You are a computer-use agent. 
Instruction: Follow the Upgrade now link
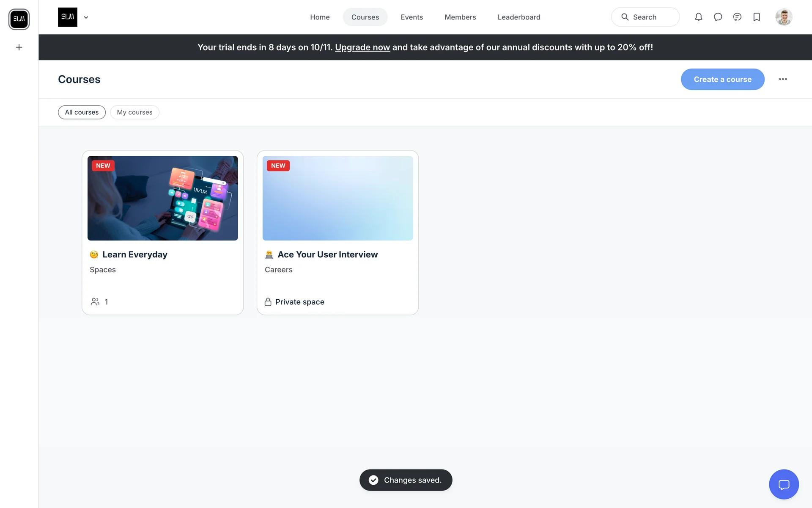pos(362,47)
